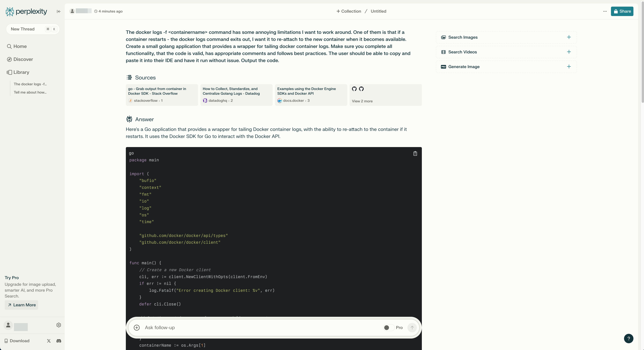Click the Search Videos plus icon
Screen dimensions: 644x350
pos(569,52)
